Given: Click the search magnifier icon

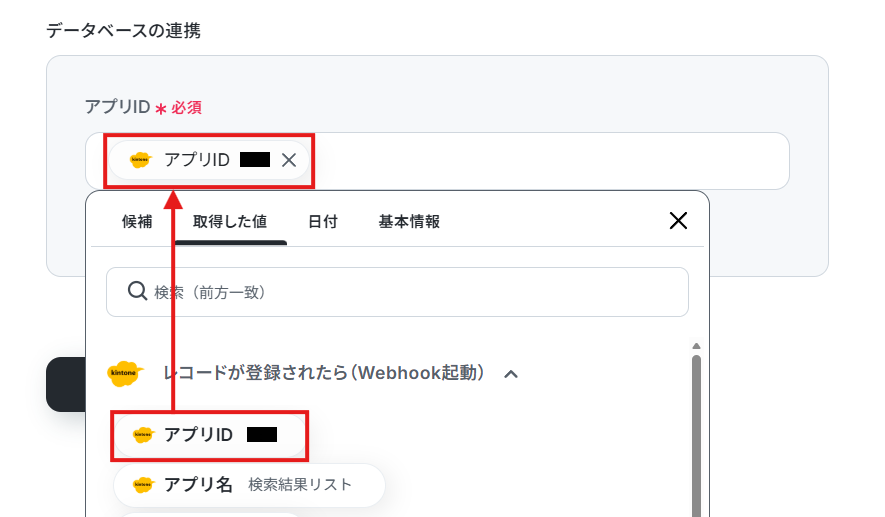Looking at the screenshot, I should [x=137, y=291].
